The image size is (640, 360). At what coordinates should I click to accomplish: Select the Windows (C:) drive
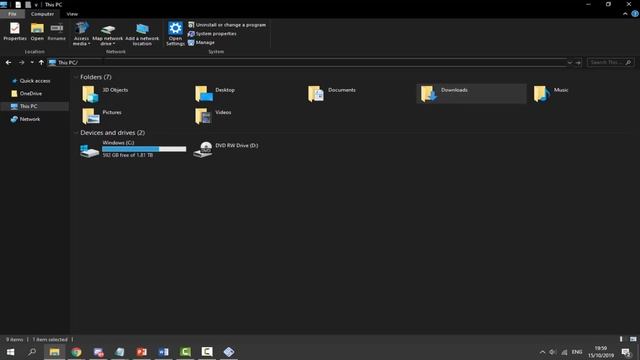(x=133, y=149)
